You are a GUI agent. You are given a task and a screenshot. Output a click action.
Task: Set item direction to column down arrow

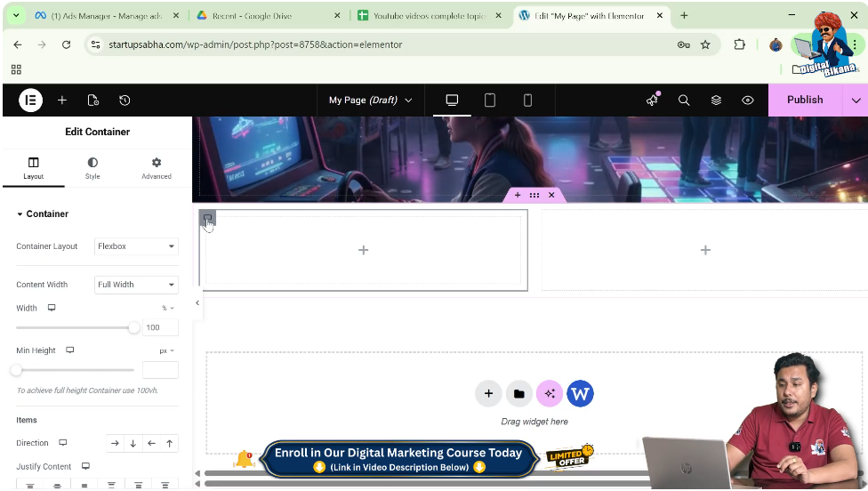coord(133,443)
